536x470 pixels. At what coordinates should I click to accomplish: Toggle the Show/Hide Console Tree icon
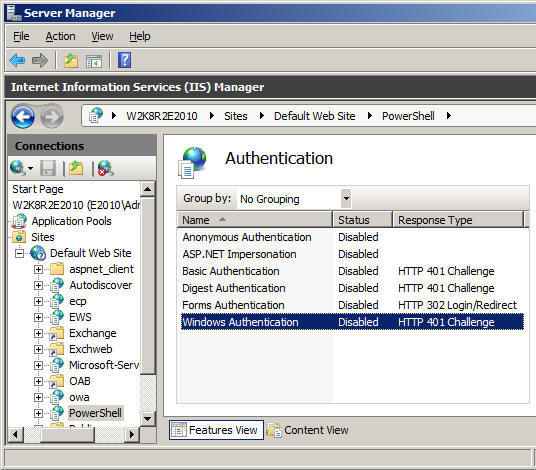[x=94, y=62]
